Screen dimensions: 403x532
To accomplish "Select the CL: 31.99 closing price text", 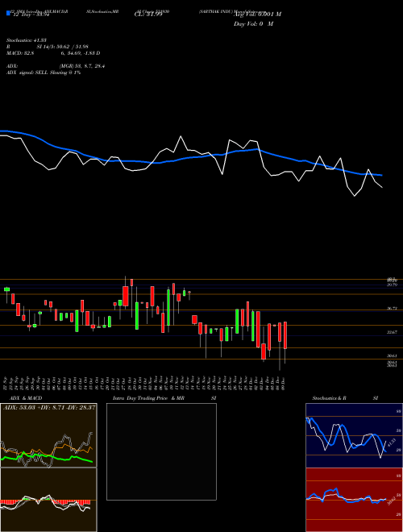I will 148,15.
